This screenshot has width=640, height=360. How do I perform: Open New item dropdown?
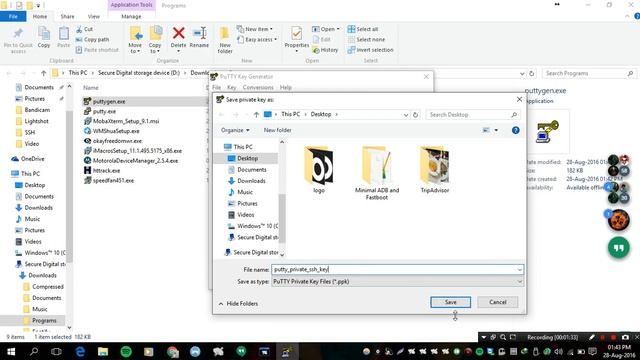point(255,29)
